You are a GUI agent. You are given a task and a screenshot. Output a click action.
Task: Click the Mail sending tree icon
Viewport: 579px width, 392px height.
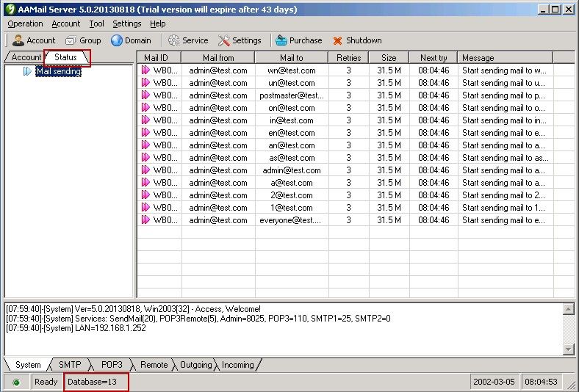pos(27,71)
